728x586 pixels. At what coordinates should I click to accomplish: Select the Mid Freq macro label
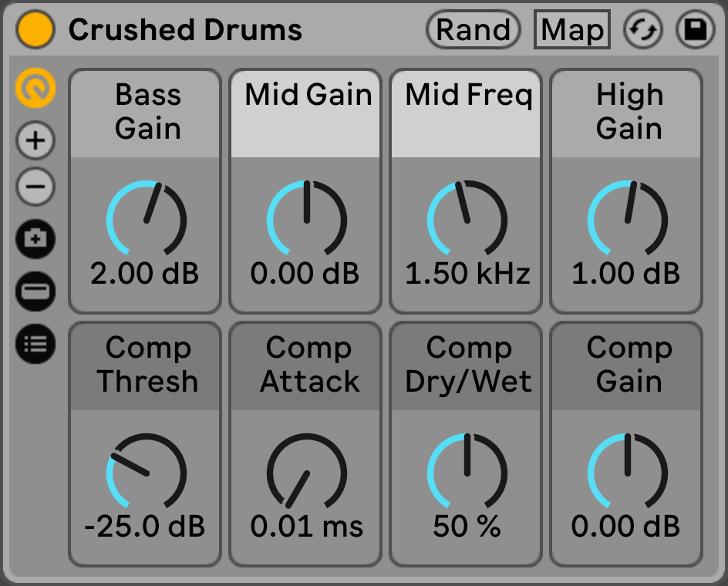[x=468, y=96]
